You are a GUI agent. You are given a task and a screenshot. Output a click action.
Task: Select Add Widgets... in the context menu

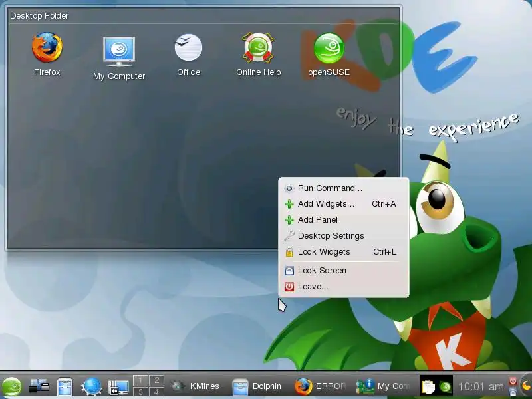tap(344, 204)
